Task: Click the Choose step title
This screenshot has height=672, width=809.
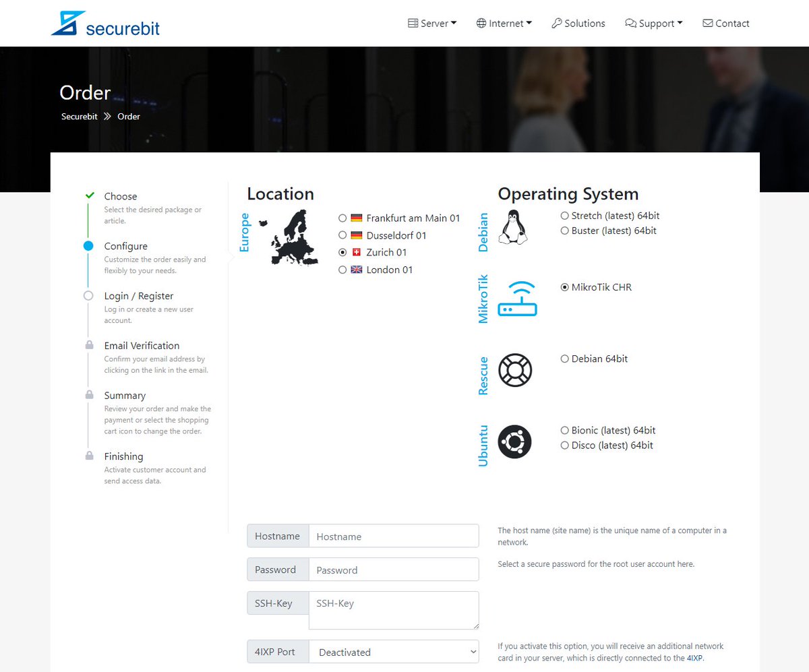Action: click(x=121, y=196)
